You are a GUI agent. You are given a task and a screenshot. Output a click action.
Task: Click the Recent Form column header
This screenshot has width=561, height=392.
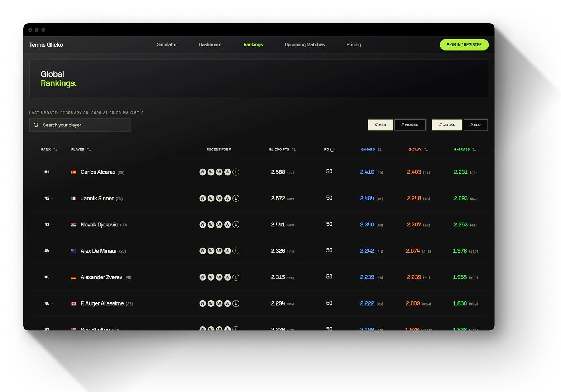pos(219,150)
